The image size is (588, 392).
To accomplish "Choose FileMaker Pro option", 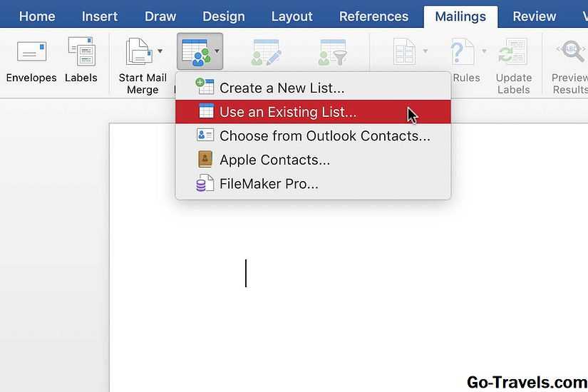I will click(269, 184).
